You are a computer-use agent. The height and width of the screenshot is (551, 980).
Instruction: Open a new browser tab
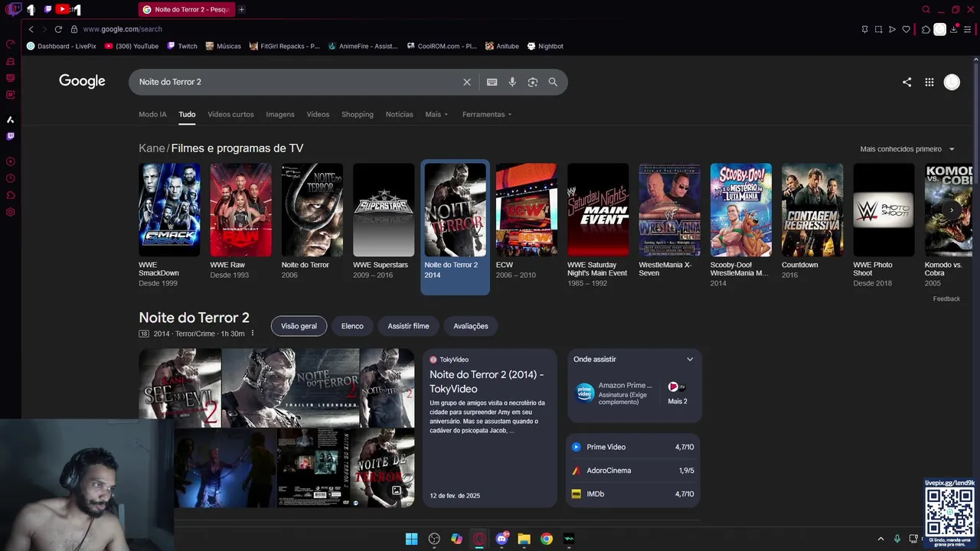click(241, 9)
